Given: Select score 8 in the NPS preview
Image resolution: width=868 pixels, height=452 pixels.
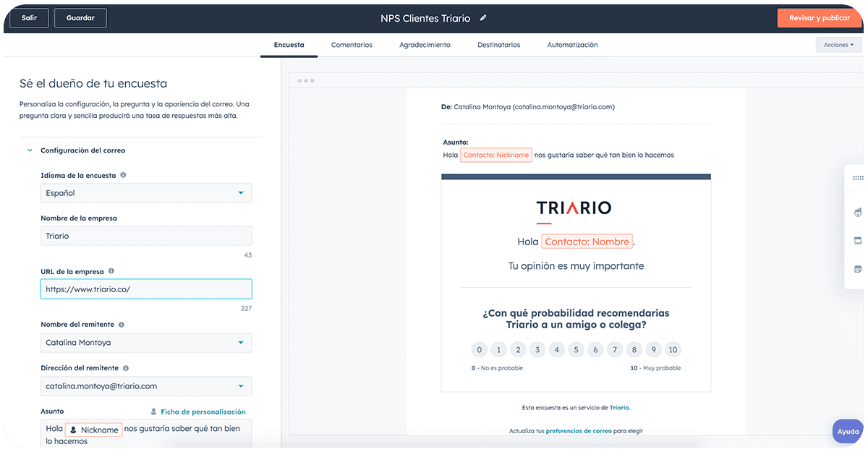Looking at the screenshot, I should [634, 350].
